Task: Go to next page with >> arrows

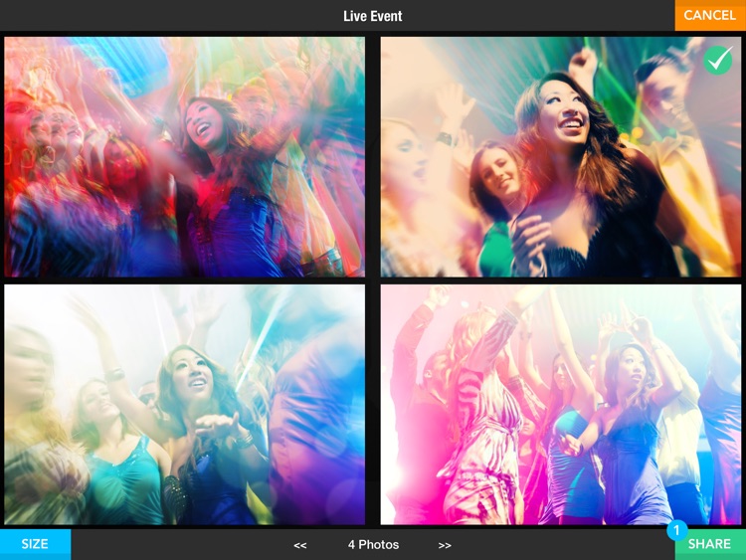Action: point(445,545)
